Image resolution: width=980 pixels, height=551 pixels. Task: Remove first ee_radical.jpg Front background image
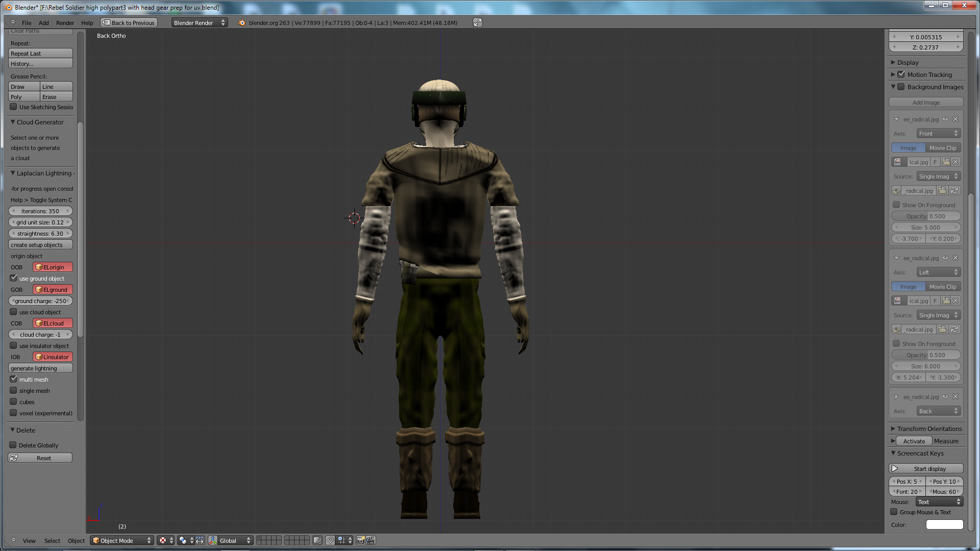pyautogui.click(x=955, y=119)
